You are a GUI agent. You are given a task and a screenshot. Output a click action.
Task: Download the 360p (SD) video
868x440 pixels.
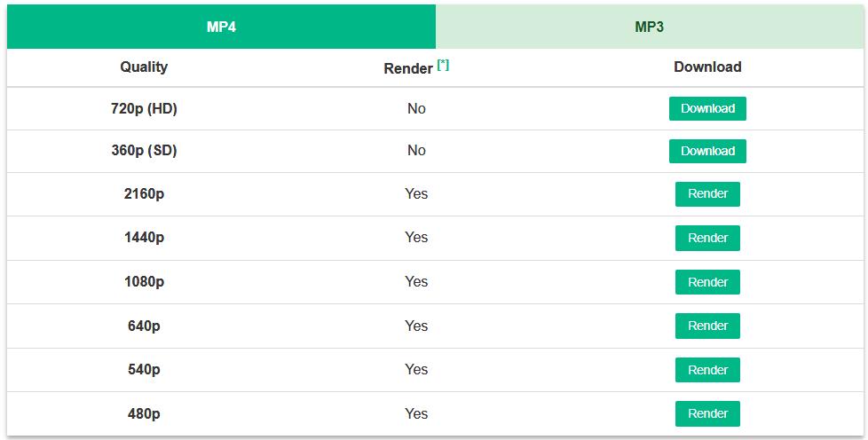(707, 151)
